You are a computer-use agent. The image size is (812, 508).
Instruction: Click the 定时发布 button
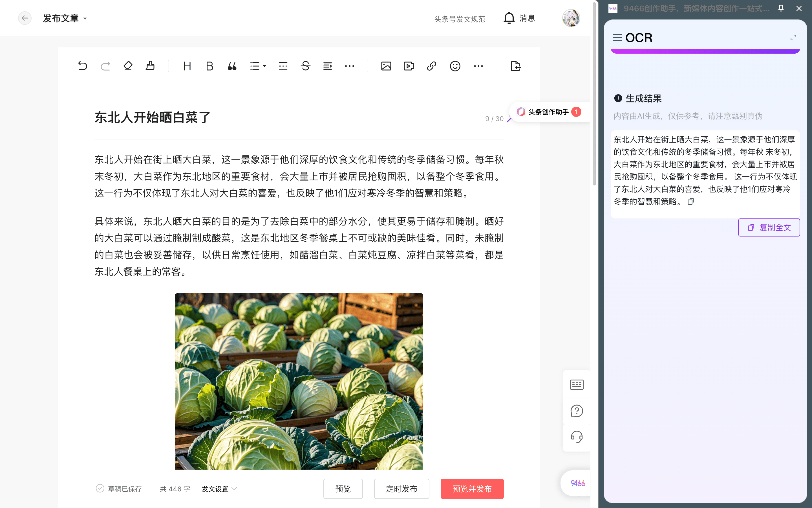pos(402,489)
